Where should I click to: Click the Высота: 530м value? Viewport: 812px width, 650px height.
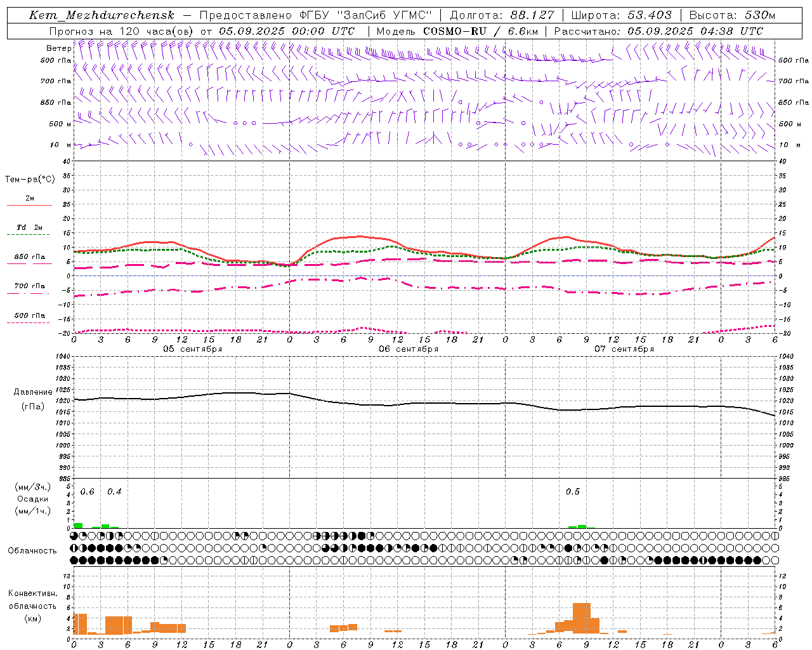pyautogui.click(x=732, y=15)
